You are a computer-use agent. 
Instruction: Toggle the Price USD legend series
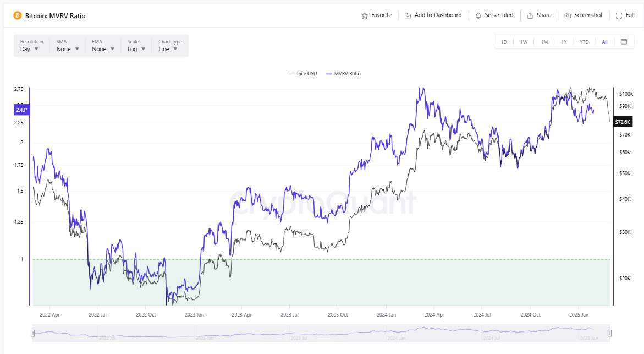point(301,74)
